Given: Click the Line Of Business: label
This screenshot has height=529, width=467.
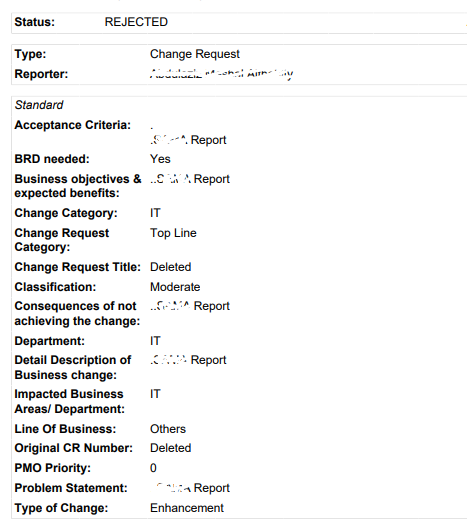Looking at the screenshot, I should (x=65, y=429).
